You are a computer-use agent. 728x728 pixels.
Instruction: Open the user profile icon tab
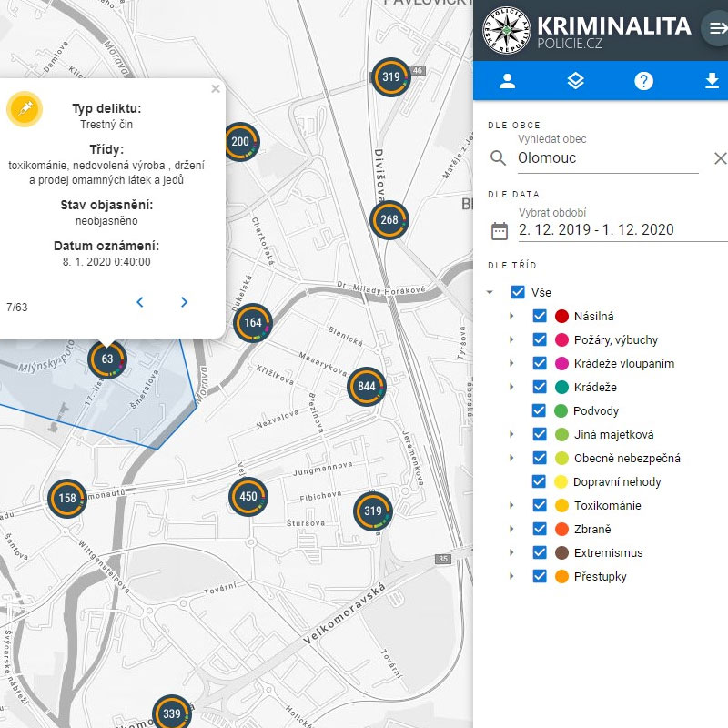[508, 81]
